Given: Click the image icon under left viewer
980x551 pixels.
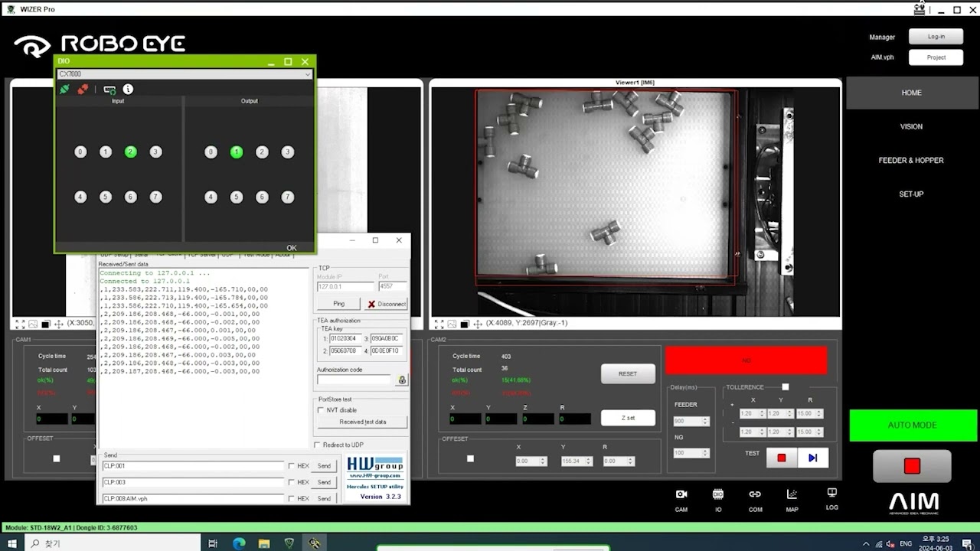Looking at the screenshot, I should pyautogui.click(x=33, y=324).
